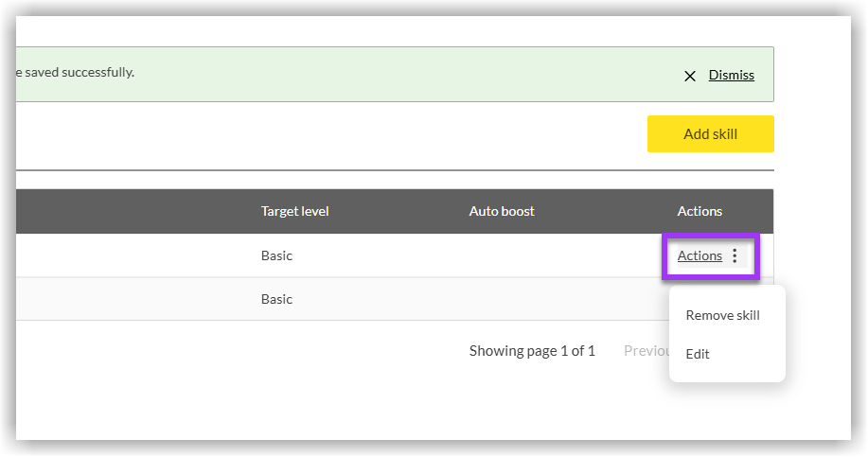
Task: Click the empty Auto boost cell in first row
Action: (502, 255)
